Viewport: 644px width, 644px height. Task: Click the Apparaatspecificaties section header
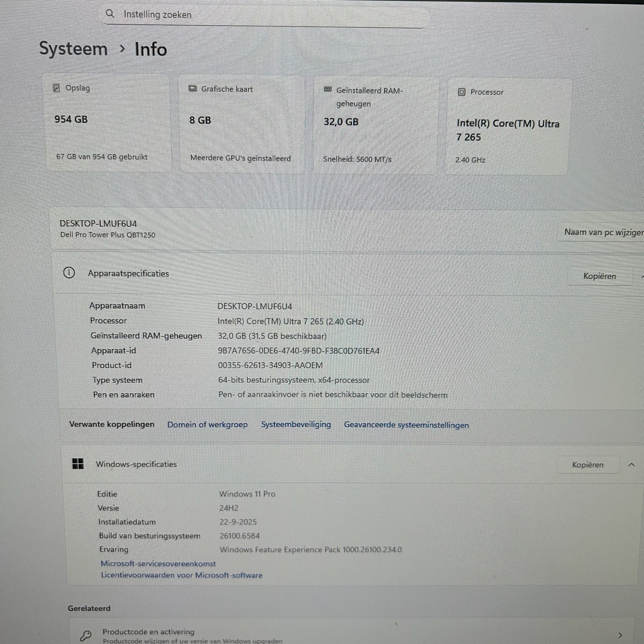point(129,273)
